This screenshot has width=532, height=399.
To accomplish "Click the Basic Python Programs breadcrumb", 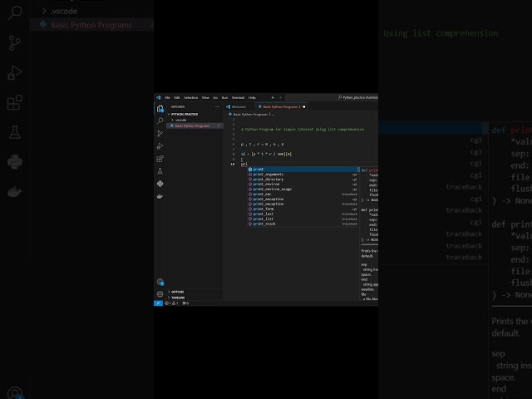I will 250,115.
